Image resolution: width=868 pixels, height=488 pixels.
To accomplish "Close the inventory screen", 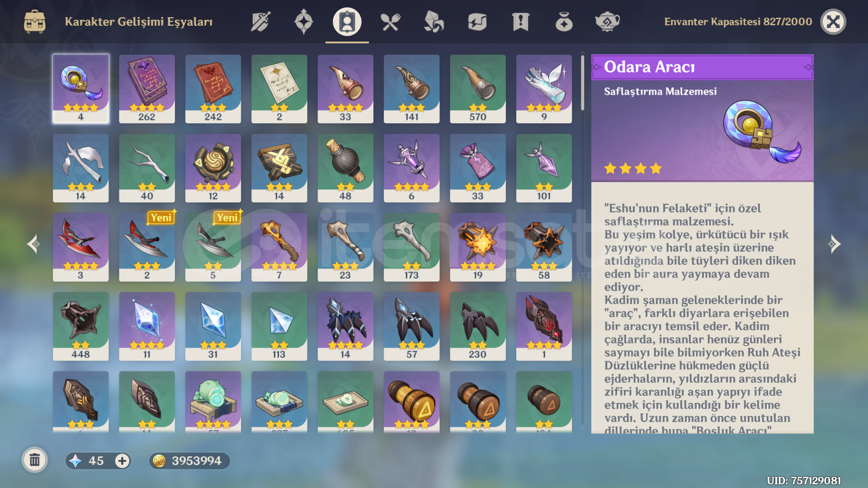I will point(833,22).
